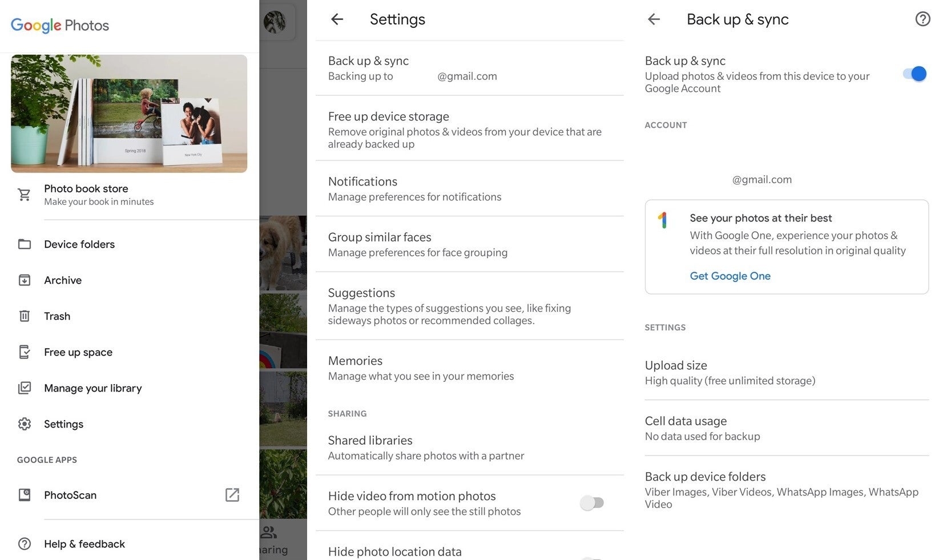Click 'No data used for backup' text
The image size is (939, 560).
[x=702, y=437]
